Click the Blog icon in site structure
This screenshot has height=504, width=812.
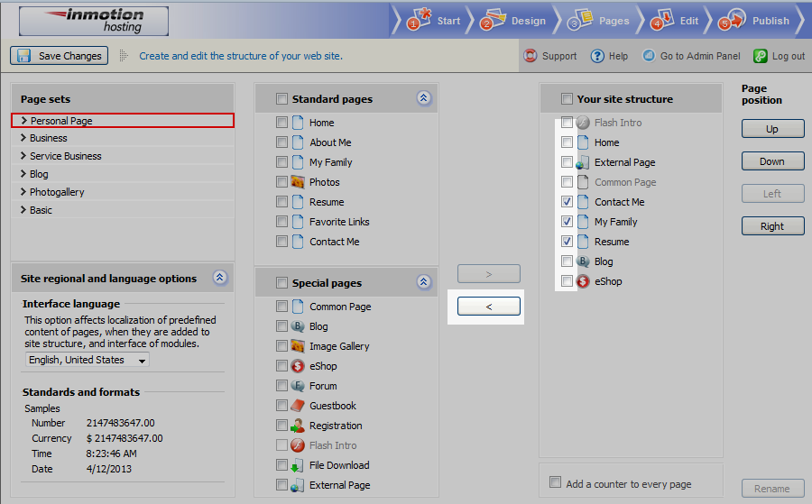point(583,261)
